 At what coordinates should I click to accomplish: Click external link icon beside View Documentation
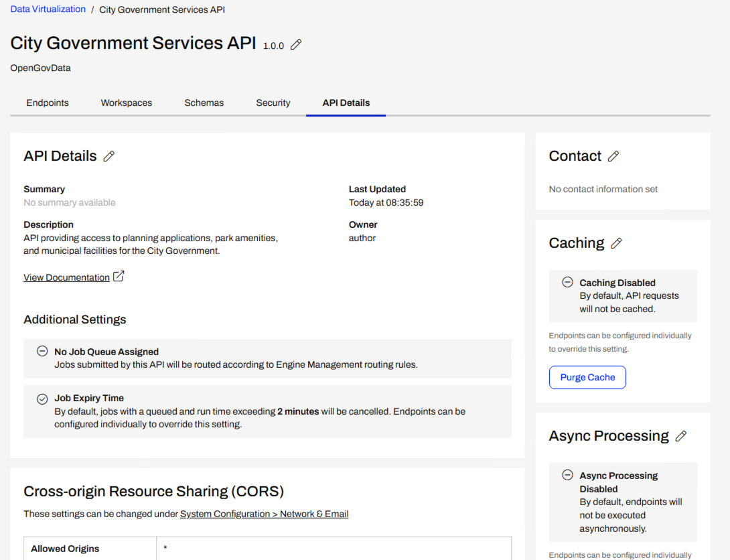tap(119, 277)
